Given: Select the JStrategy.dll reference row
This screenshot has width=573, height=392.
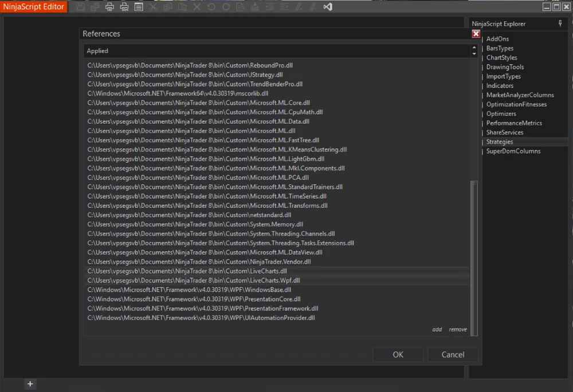Looking at the screenshot, I should [x=276, y=75].
